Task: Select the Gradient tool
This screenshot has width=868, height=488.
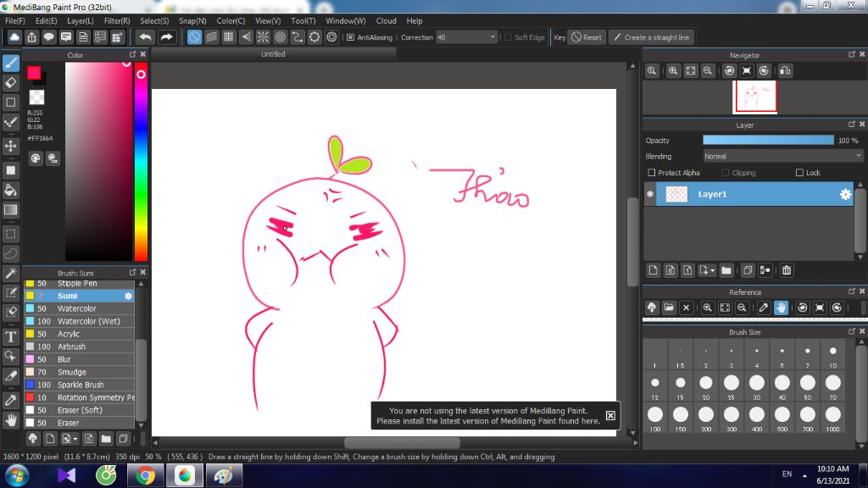Action: [11, 210]
